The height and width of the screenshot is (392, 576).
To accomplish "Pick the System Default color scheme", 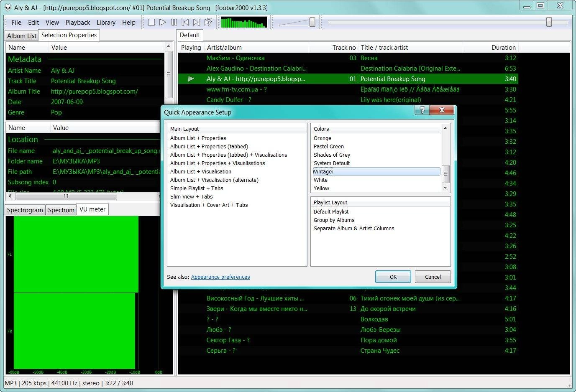I will pos(332,163).
